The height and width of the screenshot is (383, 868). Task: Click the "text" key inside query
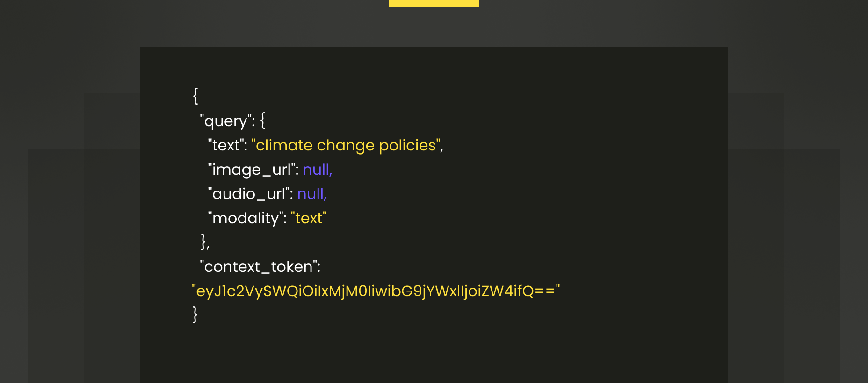tap(226, 145)
